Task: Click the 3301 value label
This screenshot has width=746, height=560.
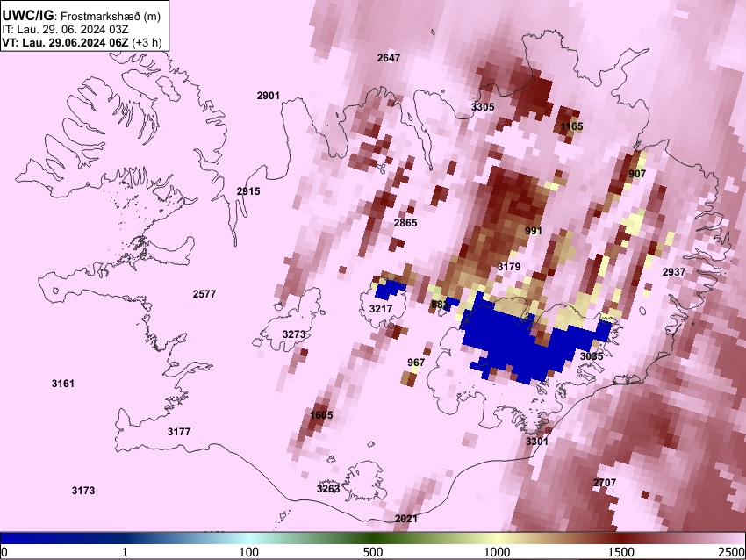Action: (x=536, y=441)
